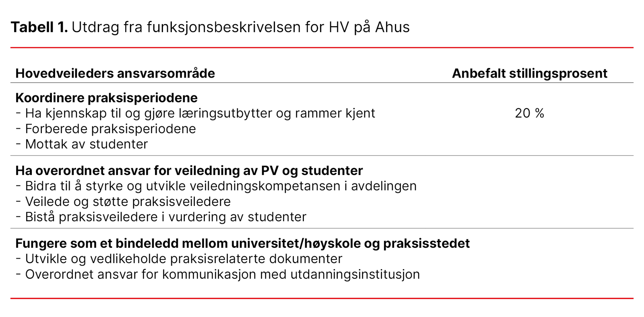Select 'Utvikle og vedlikeholde praksisrelaterte dokumenter'
Image resolution: width=644 pixels, height=317 pixels.
(183, 259)
